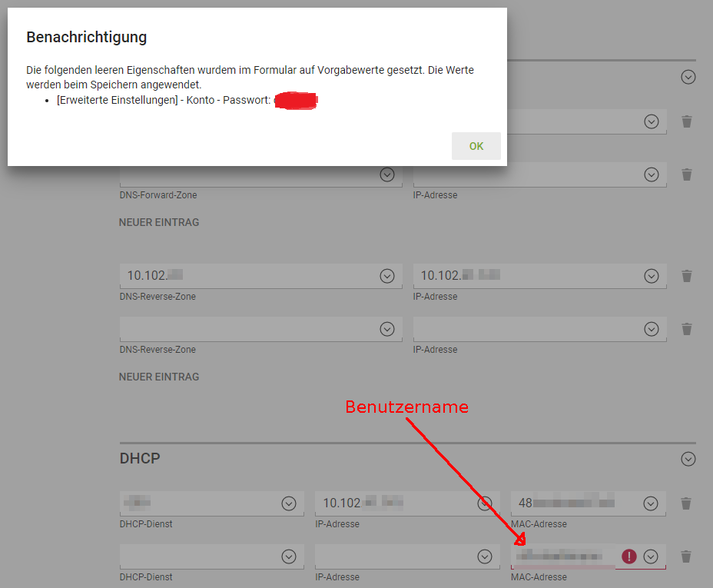This screenshot has height=588, width=713.
Task: Delete the second DHCP row with error
Action: pyautogui.click(x=687, y=556)
